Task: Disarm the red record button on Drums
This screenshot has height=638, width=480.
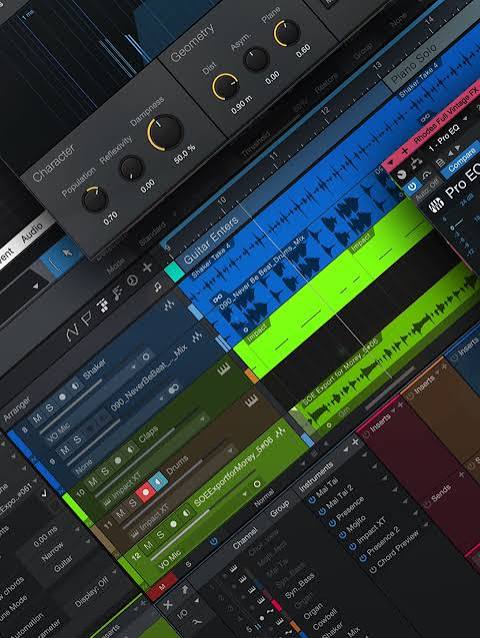Action: point(145,492)
